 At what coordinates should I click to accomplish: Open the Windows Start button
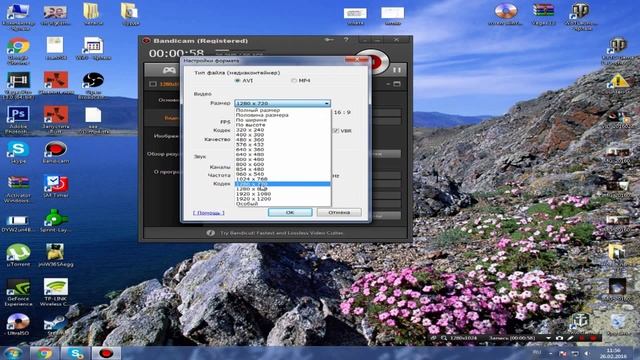(x=13, y=353)
